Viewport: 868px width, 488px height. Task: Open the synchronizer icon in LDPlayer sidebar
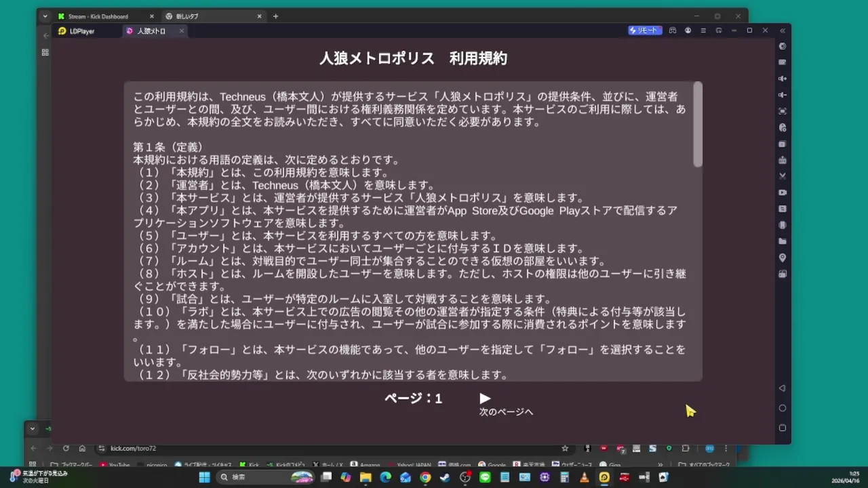(x=783, y=209)
